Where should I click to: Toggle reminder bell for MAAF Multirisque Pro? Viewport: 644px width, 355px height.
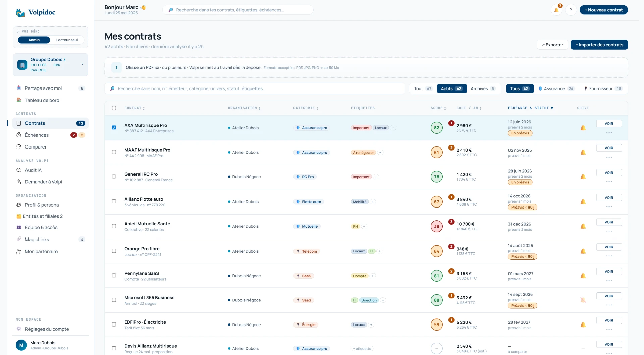pos(583,152)
